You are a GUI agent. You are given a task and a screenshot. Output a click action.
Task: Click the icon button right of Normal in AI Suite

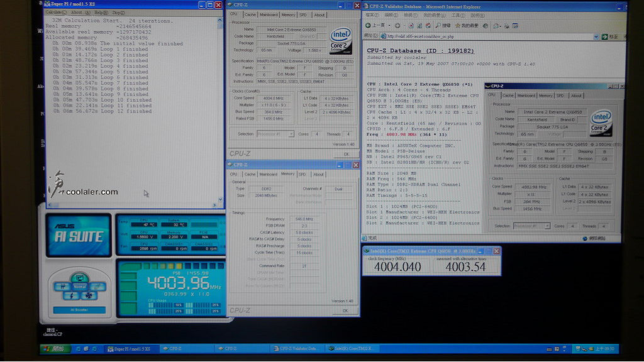point(96,287)
